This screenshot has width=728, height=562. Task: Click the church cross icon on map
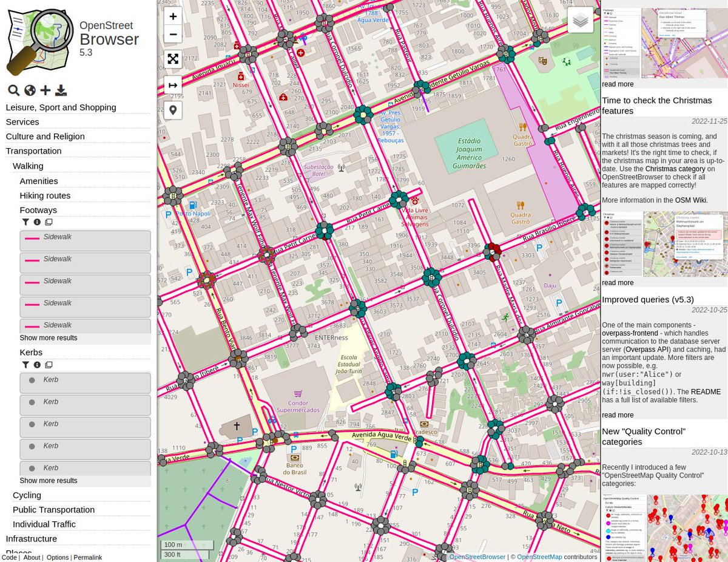click(x=237, y=426)
